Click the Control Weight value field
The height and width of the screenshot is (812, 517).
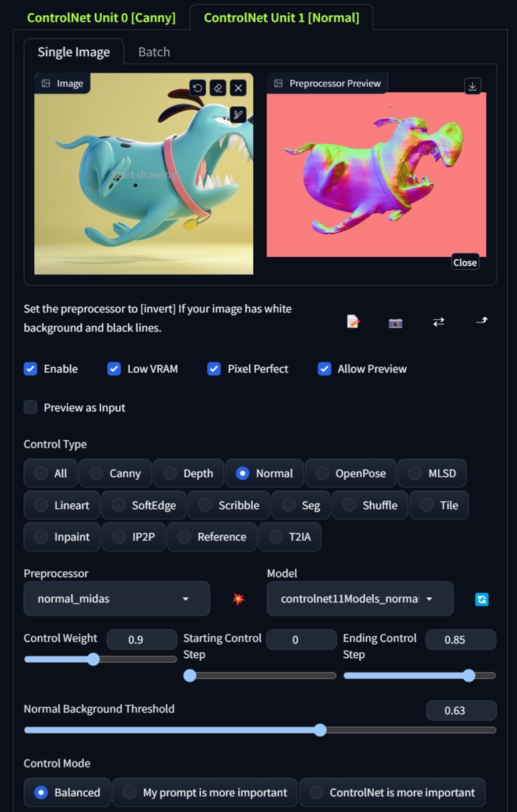pos(142,640)
